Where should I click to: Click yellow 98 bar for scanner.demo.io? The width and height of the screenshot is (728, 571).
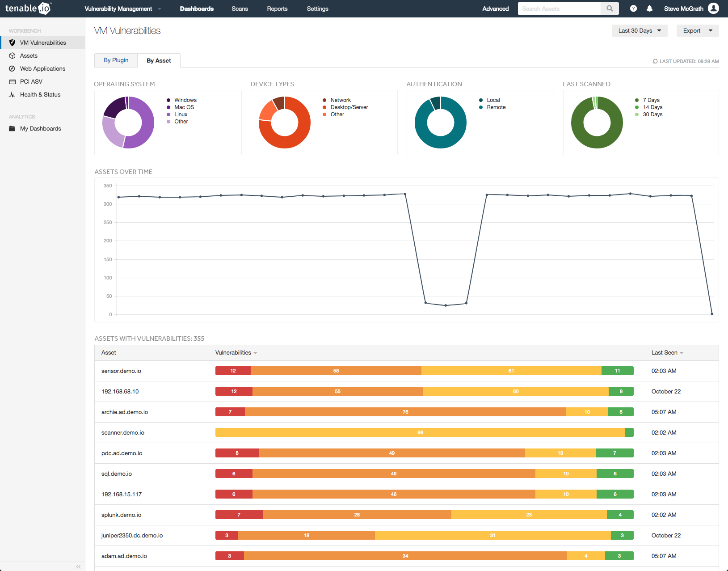pos(420,432)
